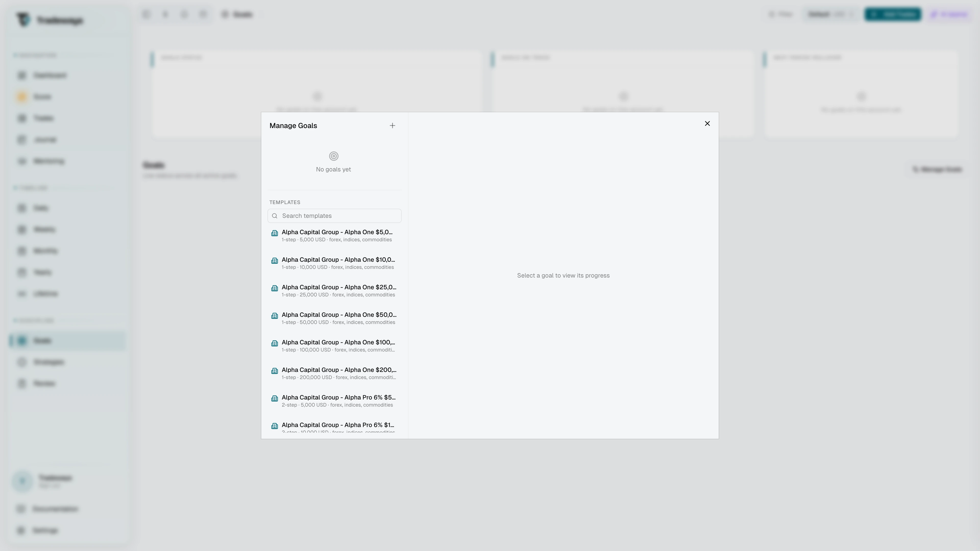Open Documentation in the background sidebar
The image size is (980, 551).
pyautogui.click(x=68, y=509)
